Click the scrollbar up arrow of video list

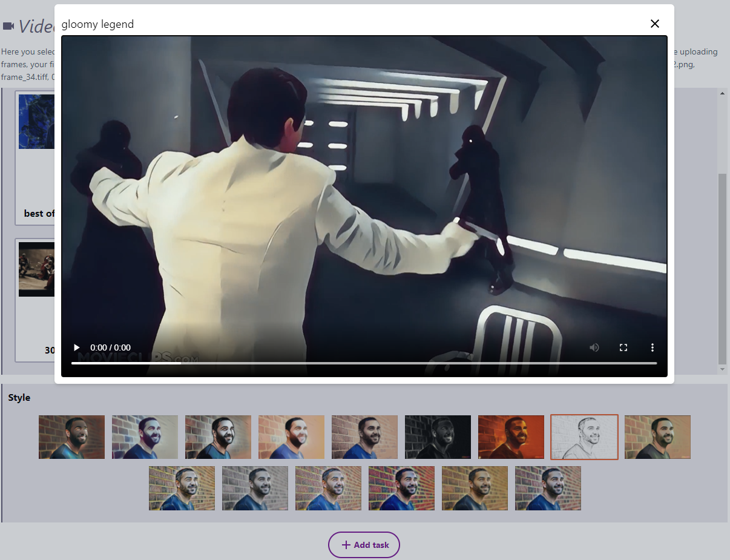(722, 93)
